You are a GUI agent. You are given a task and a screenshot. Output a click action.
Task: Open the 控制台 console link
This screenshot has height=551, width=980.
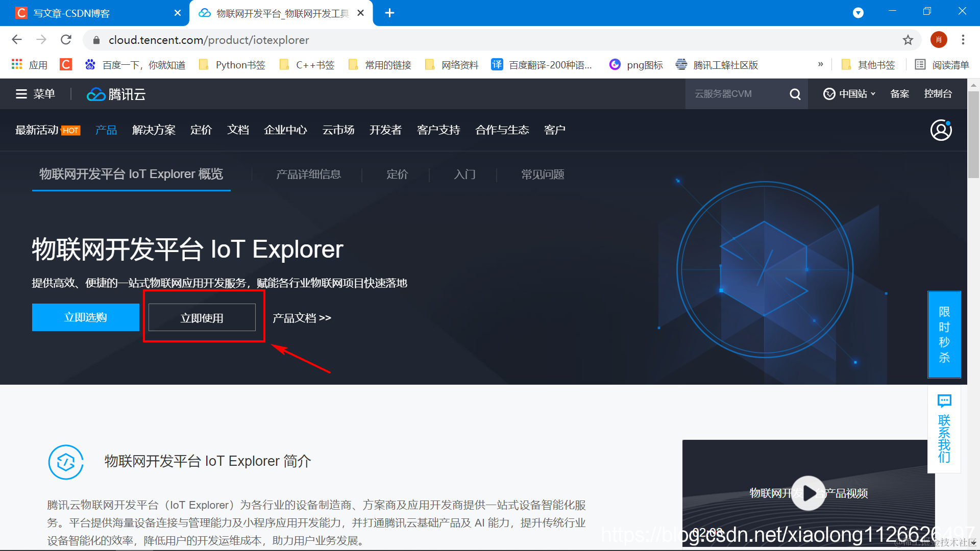tap(938, 94)
